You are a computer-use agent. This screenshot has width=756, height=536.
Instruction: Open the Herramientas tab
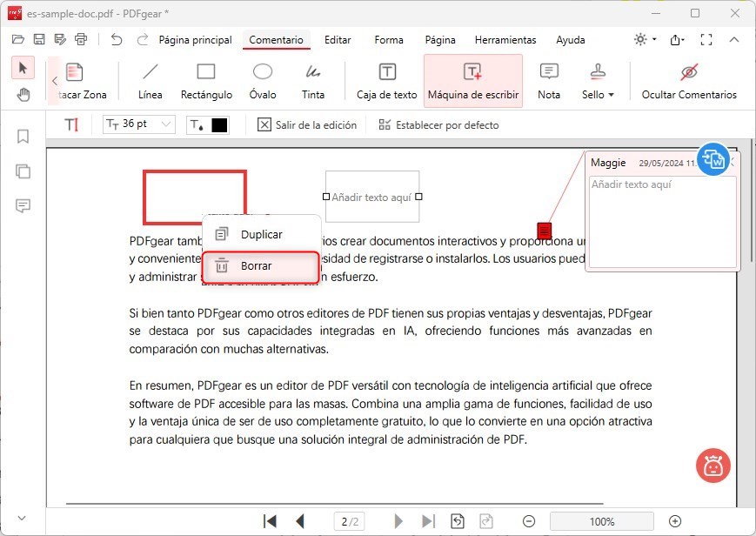(505, 40)
